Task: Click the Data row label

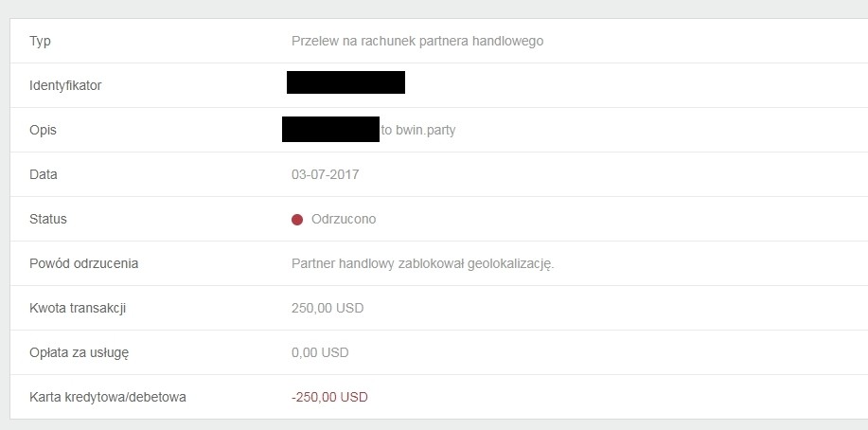Action: pos(44,174)
